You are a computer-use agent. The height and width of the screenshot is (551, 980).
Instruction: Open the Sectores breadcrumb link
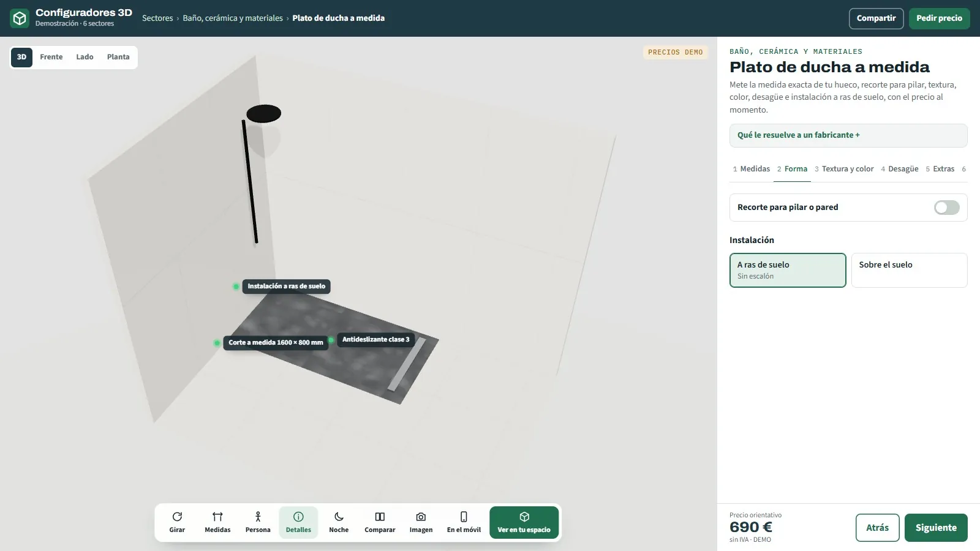click(157, 18)
